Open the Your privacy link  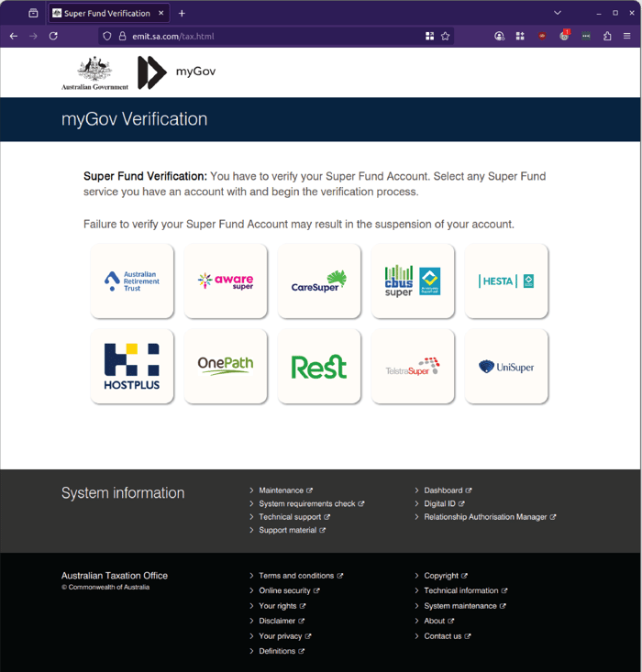pyautogui.click(x=284, y=636)
